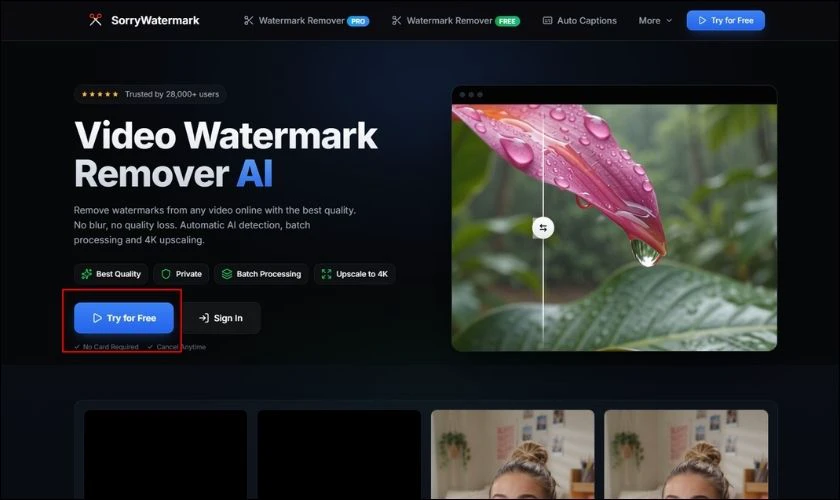Click the first black video thumbnail
The image size is (840, 500).
[x=166, y=454]
